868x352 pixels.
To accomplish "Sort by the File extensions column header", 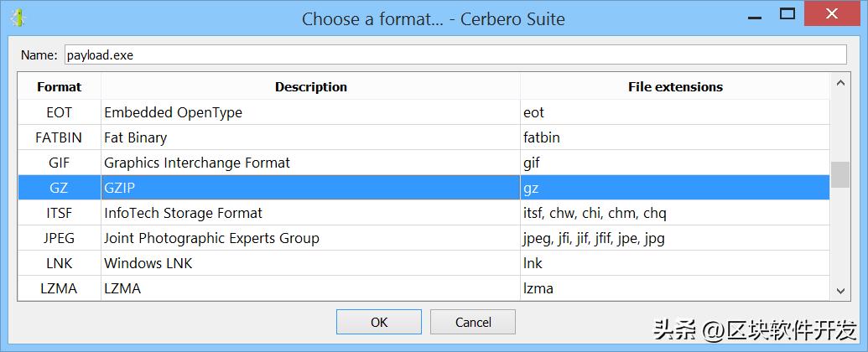I will 674,86.
